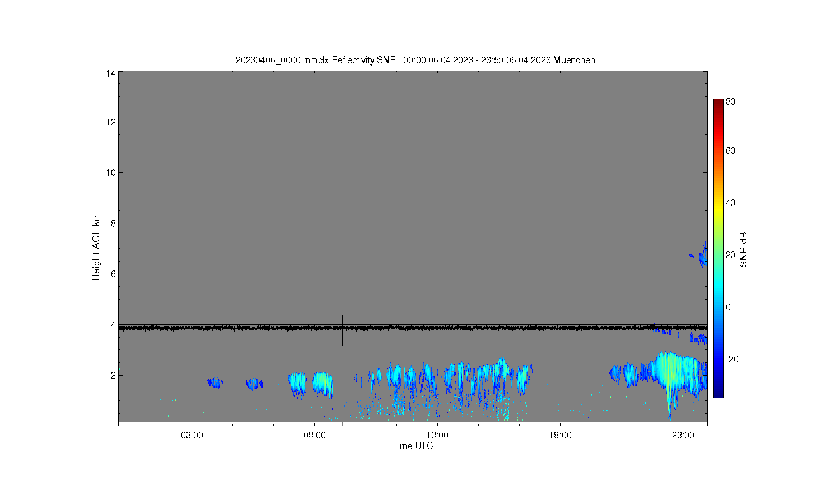Click the 'SNR dB' colorbar label
This screenshot has height=504, width=840.
744,249
